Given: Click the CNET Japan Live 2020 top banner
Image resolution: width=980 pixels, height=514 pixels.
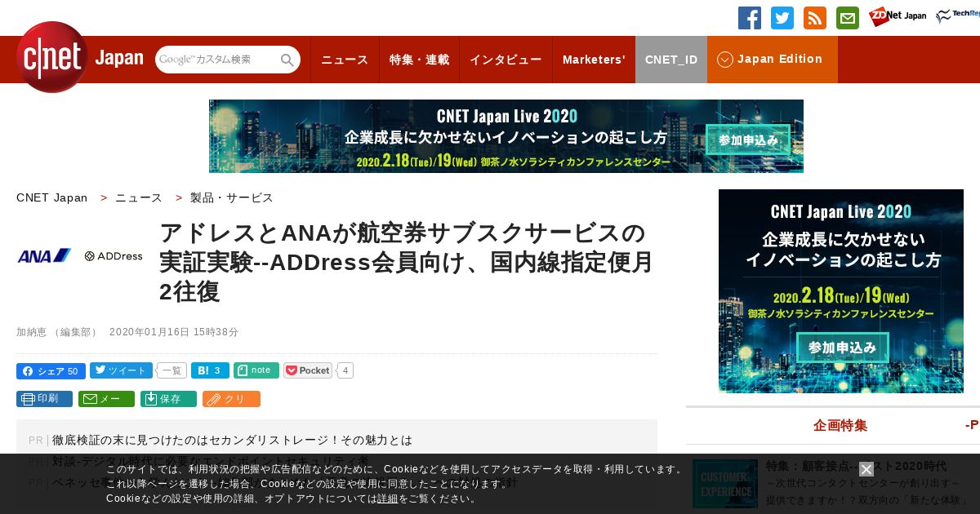Looking at the screenshot, I should 506,136.
